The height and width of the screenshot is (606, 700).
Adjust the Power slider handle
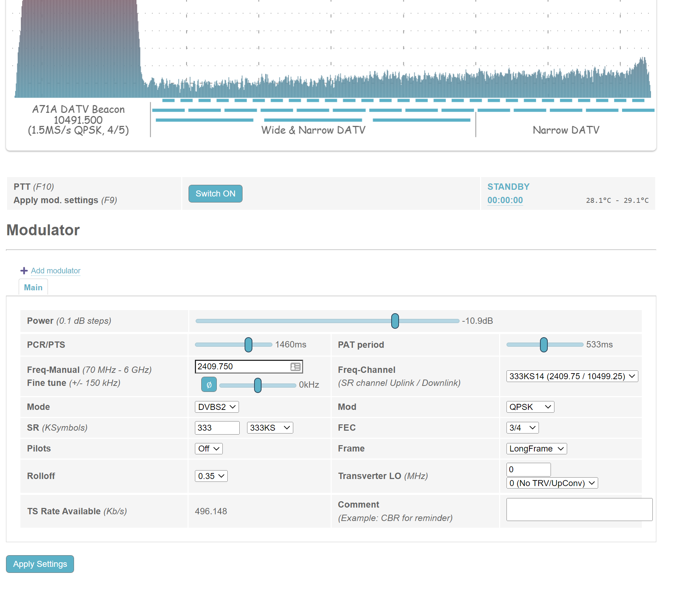tap(395, 321)
